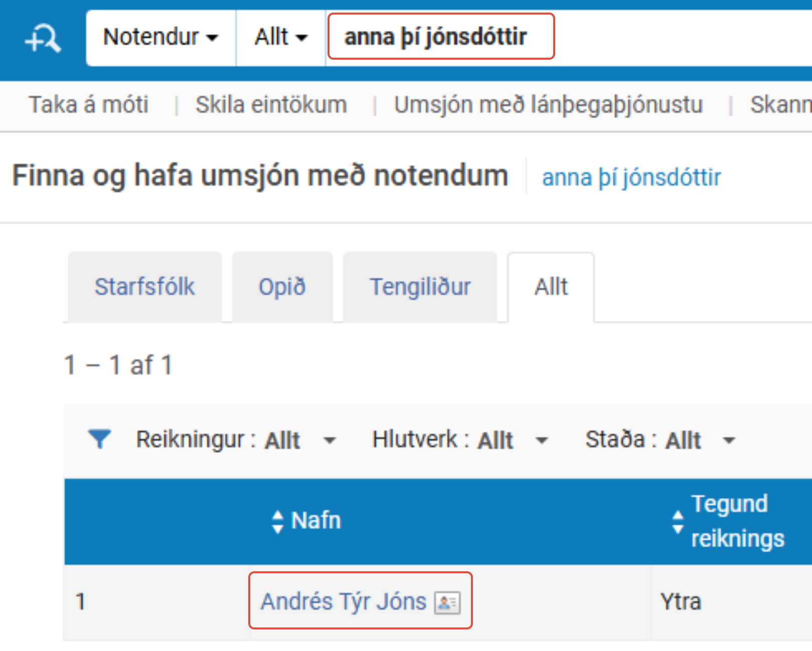Switch to the Opið tab
Viewport: 812px width, 651px height.
pyautogui.click(x=282, y=287)
